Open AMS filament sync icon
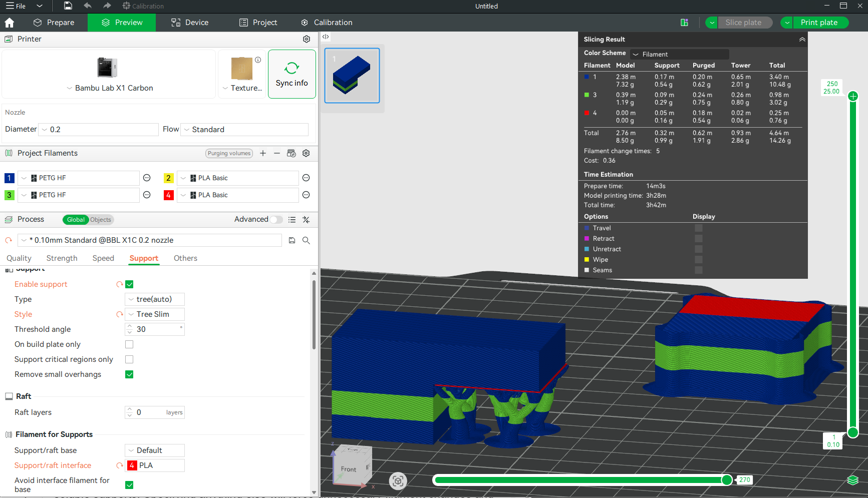This screenshot has width=868, height=498. pyautogui.click(x=292, y=153)
